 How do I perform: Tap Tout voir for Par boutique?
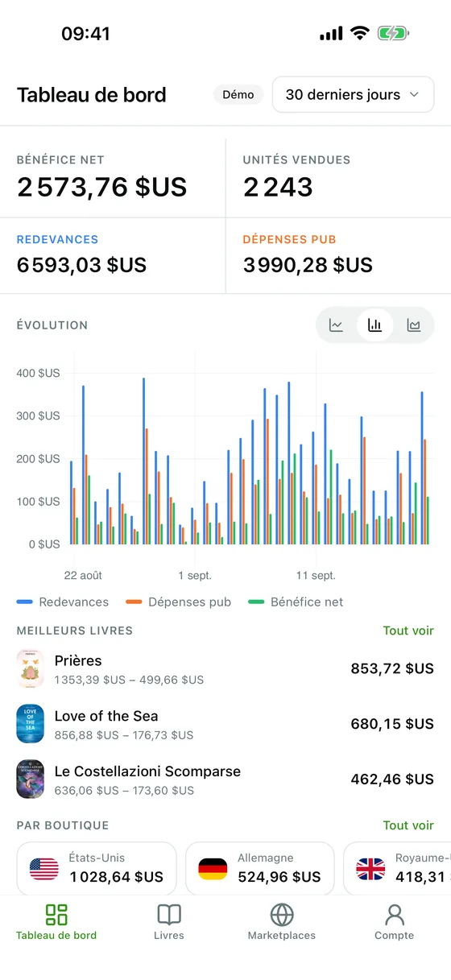[x=408, y=825]
